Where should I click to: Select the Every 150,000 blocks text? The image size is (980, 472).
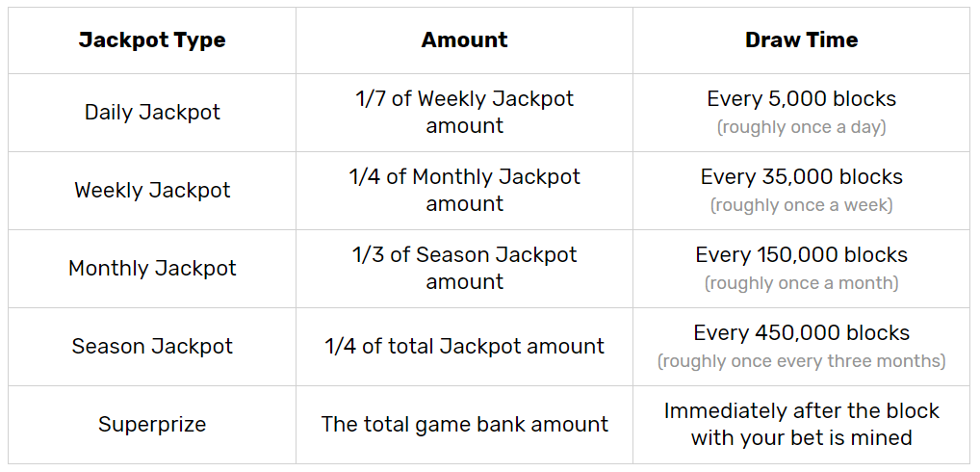pos(801,255)
